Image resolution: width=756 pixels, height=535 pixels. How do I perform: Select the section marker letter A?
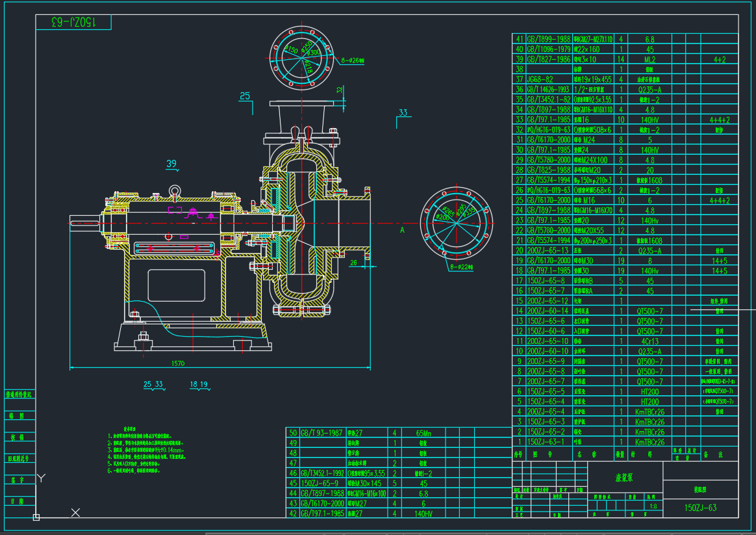(402, 229)
